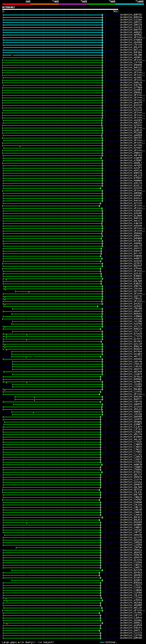Select the UniRef100_P53395 label
The image size is (146, 644).
click(131, 133)
